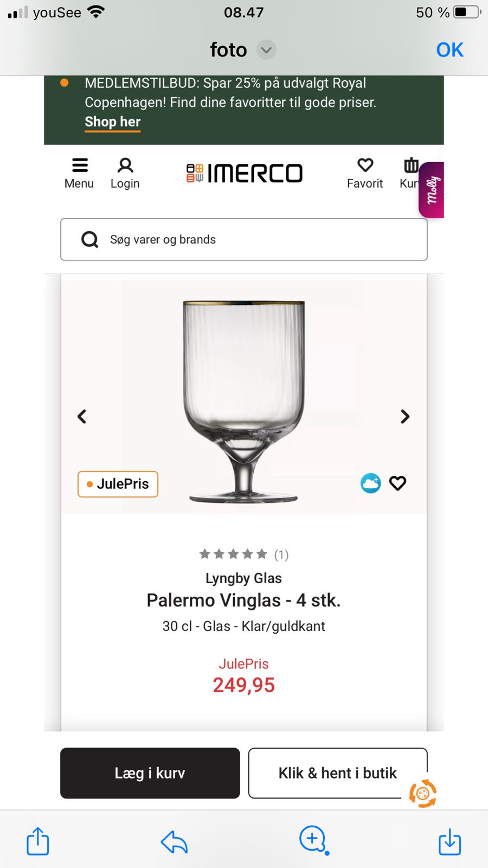The image size is (488, 868).
Task: Show the previous product image
Action: coord(82,417)
